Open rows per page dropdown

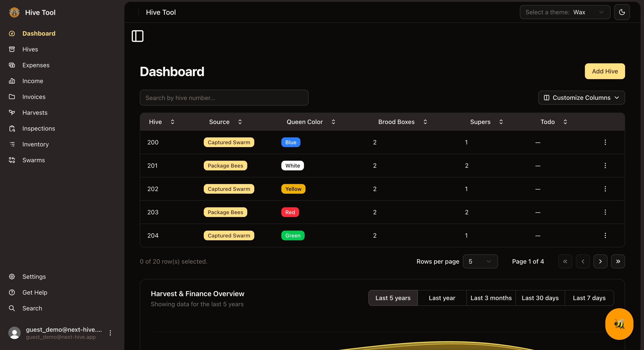[x=480, y=261]
